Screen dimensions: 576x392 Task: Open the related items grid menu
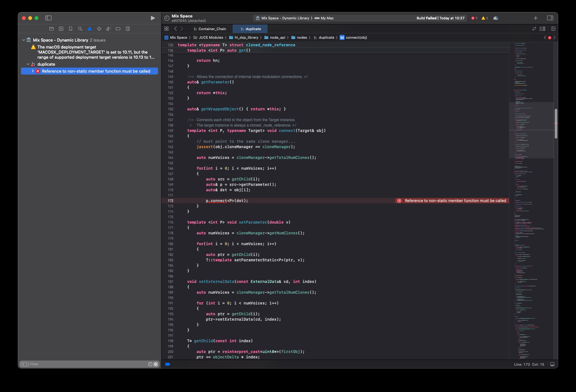tap(166, 29)
